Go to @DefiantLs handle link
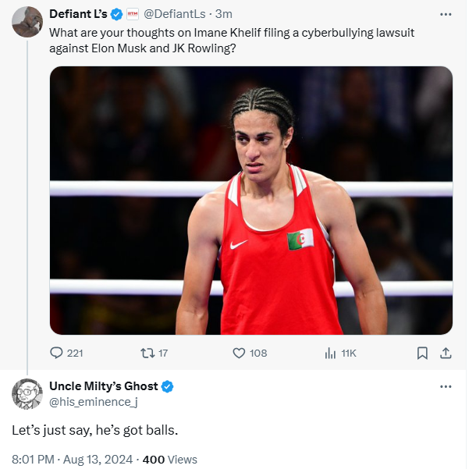476x469 pixels. [x=175, y=14]
